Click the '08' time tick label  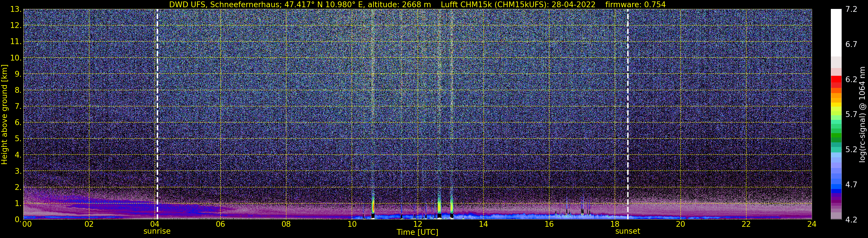pos(286,224)
